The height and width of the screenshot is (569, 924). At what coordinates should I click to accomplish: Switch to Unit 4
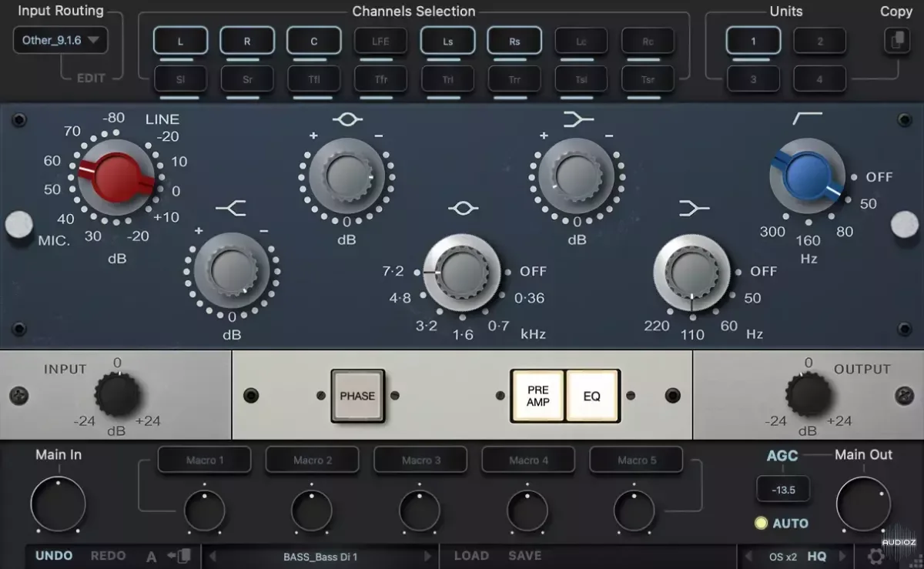click(x=820, y=79)
